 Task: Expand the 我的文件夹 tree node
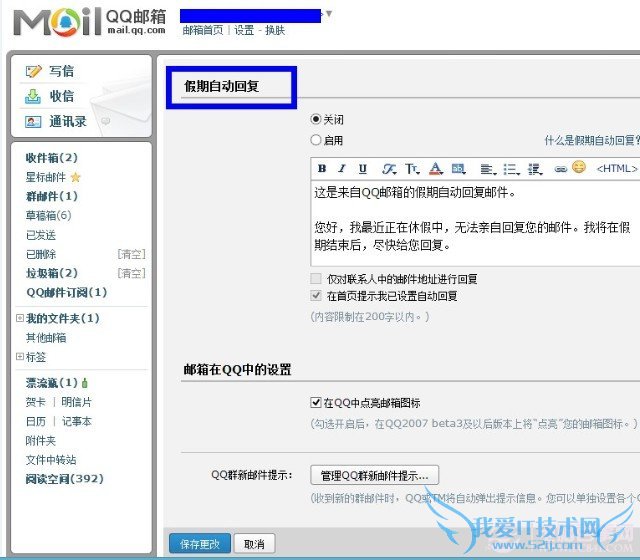19,318
